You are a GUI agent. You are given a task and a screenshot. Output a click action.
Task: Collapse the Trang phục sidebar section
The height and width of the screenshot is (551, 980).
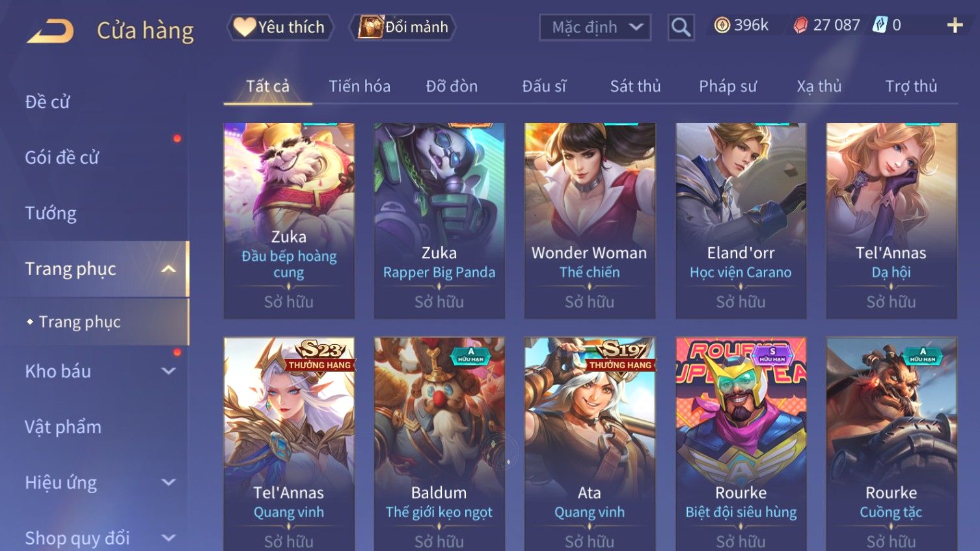click(169, 269)
